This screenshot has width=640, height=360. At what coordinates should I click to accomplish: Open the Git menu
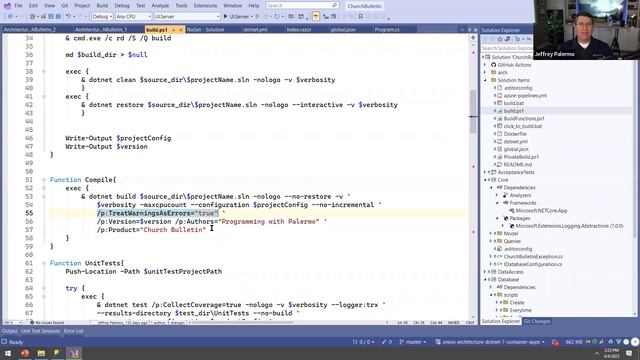pos(64,6)
